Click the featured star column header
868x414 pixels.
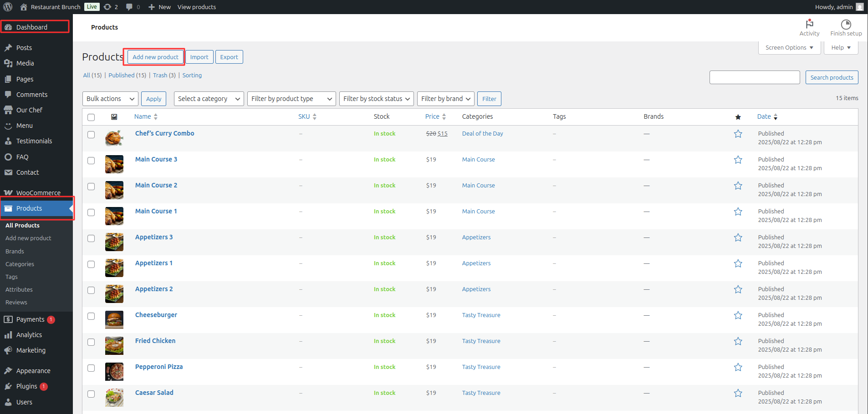[738, 117]
